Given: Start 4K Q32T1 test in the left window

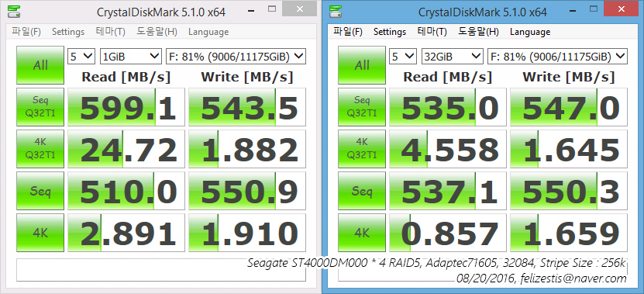Looking at the screenshot, I should [x=40, y=149].
